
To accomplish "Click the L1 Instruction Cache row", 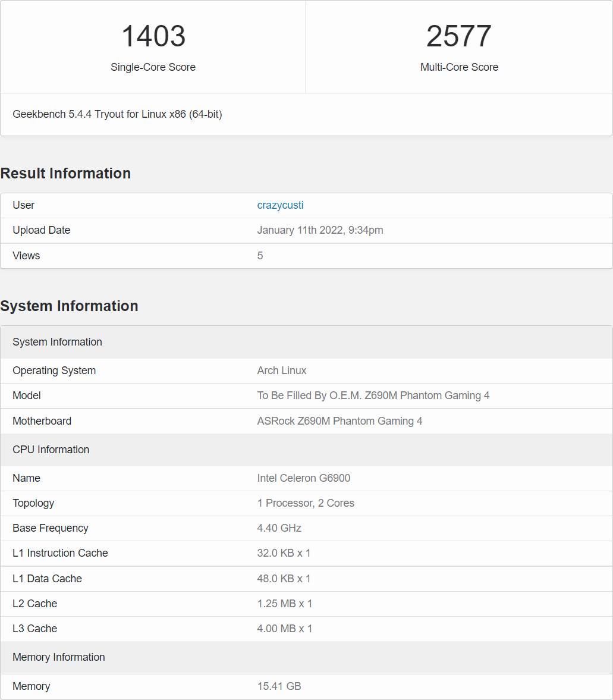I will coord(60,553).
